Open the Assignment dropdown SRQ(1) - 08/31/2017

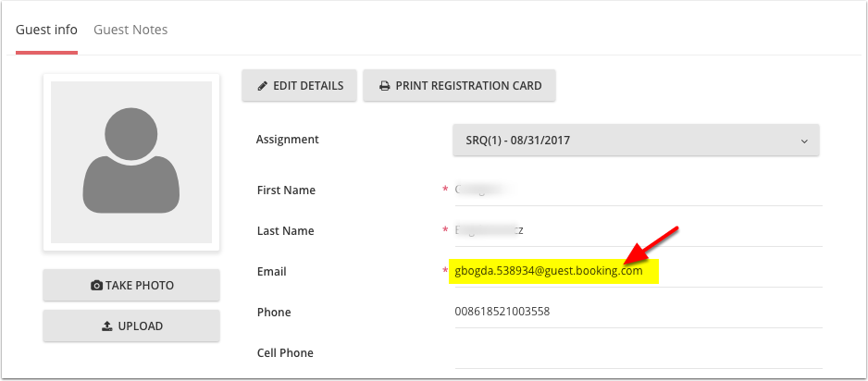coord(634,141)
